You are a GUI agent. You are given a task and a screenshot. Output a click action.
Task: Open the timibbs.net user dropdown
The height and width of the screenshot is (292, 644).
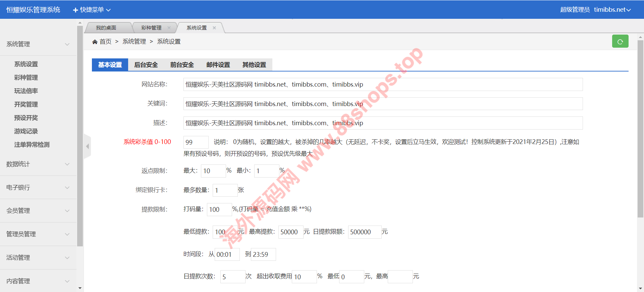coord(612,10)
